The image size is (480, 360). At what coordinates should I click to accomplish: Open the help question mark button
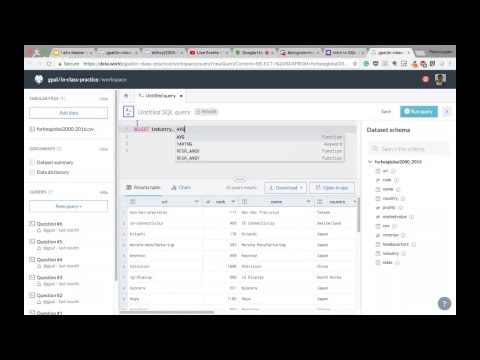click(444, 304)
